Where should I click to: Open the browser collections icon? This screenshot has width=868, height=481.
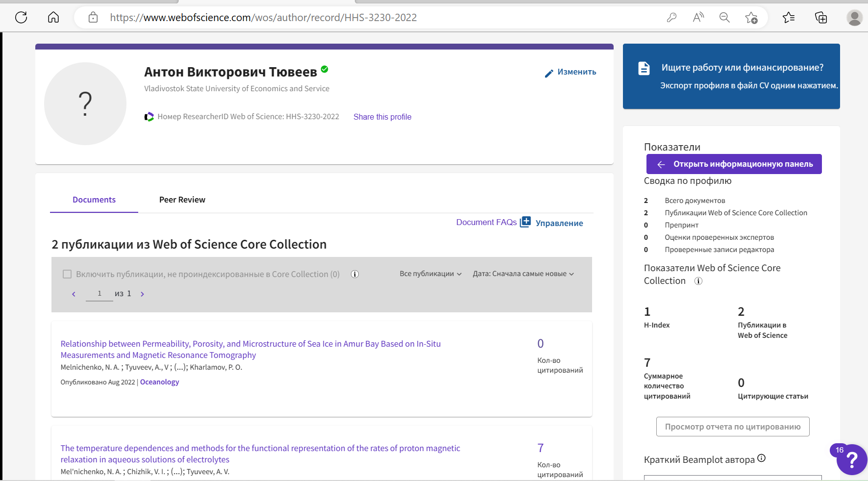(821, 18)
